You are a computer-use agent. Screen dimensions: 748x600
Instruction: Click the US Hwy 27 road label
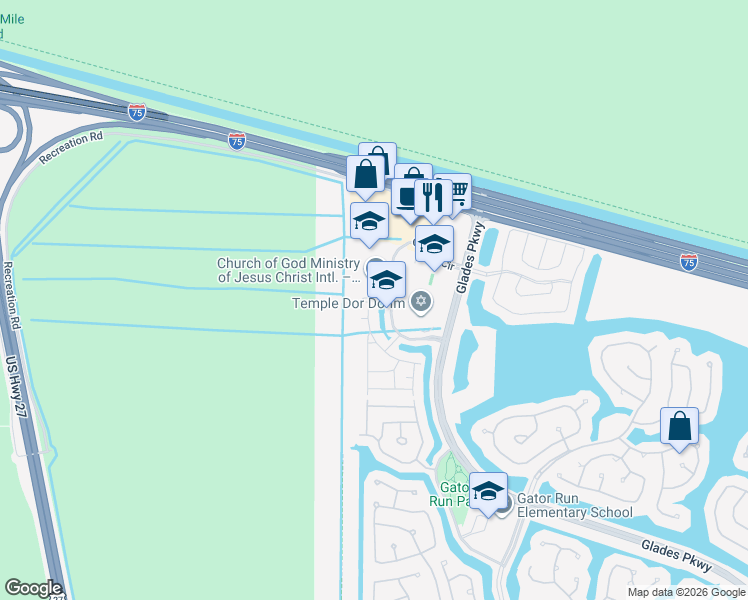(15, 387)
